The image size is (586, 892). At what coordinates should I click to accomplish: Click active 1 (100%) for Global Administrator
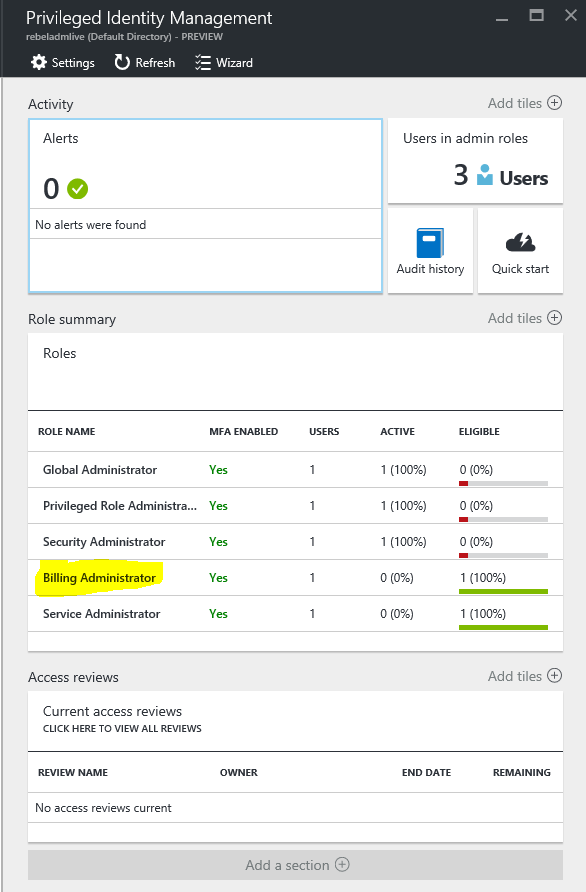tap(403, 470)
